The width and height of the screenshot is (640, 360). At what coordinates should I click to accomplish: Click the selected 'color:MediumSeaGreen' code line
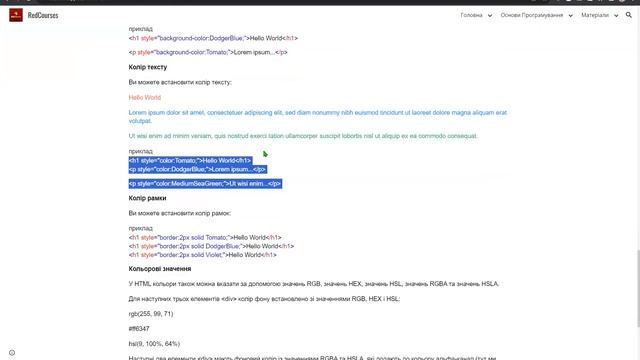(x=205, y=184)
